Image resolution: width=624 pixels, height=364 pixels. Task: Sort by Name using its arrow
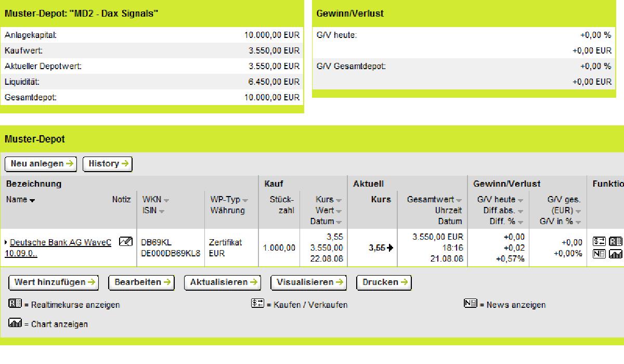point(32,200)
